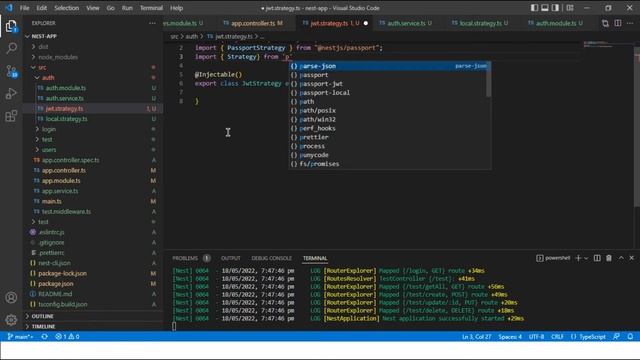
Task: Open the Source Control view
Action: tap(11, 71)
